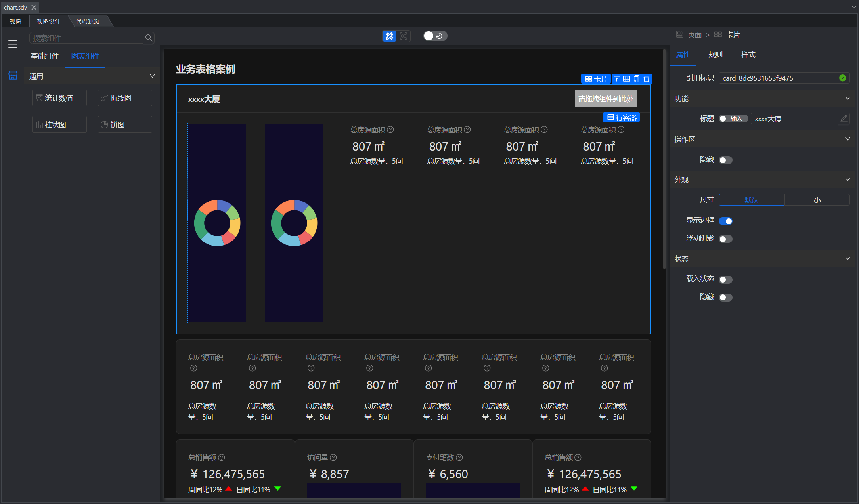The height and width of the screenshot is (504, 859).
Task: Click the xxxx大厦 card title
Action: coord(204,99)
